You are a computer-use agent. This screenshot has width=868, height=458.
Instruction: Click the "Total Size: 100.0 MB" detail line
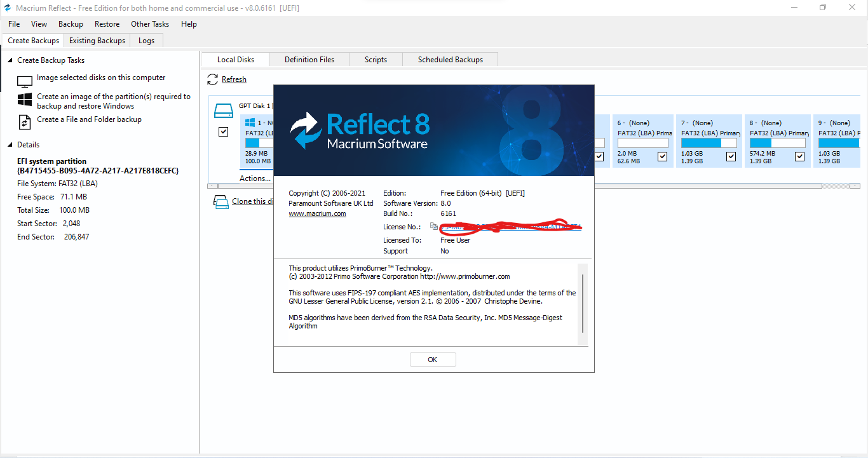click(53, 210)
